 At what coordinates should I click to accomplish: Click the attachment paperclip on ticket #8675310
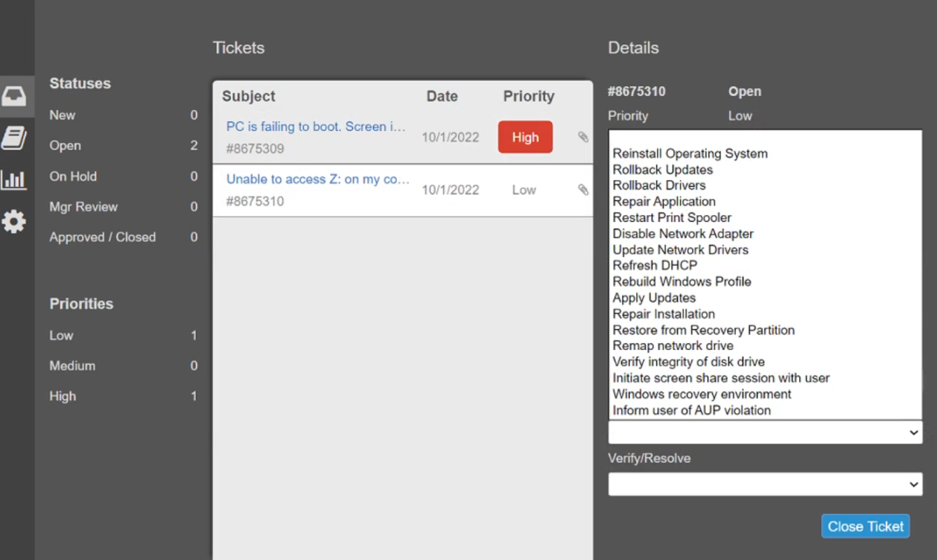tap(583, 190)
